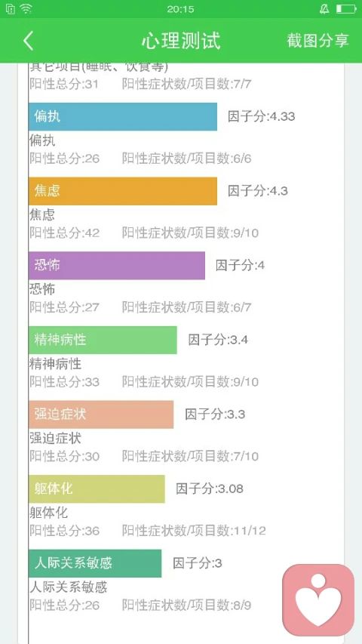Tap the SIM card status icon
The image size is (362, 644).
coord(11,9)
